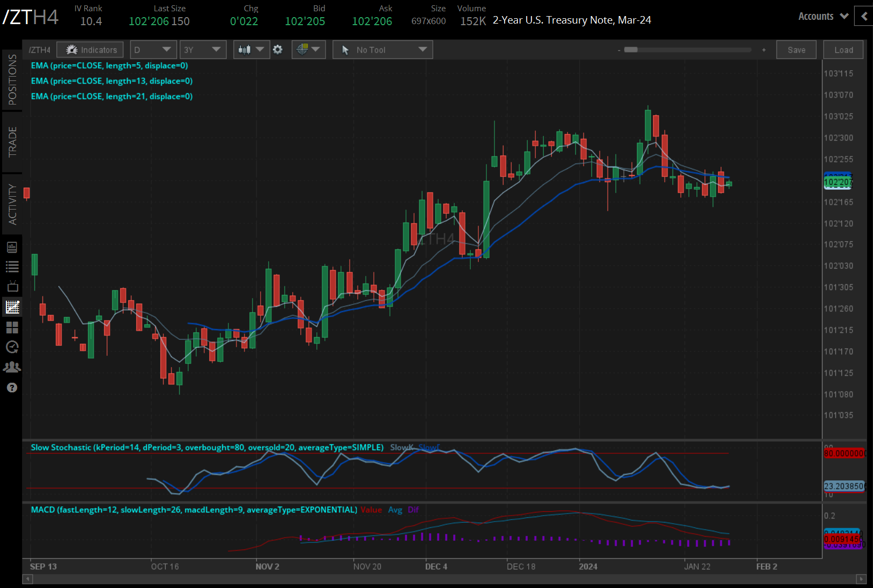This screenshot has width=873, height=588.
Task: Click the beaker icon on Indicators button
Action: pos(71,49)
